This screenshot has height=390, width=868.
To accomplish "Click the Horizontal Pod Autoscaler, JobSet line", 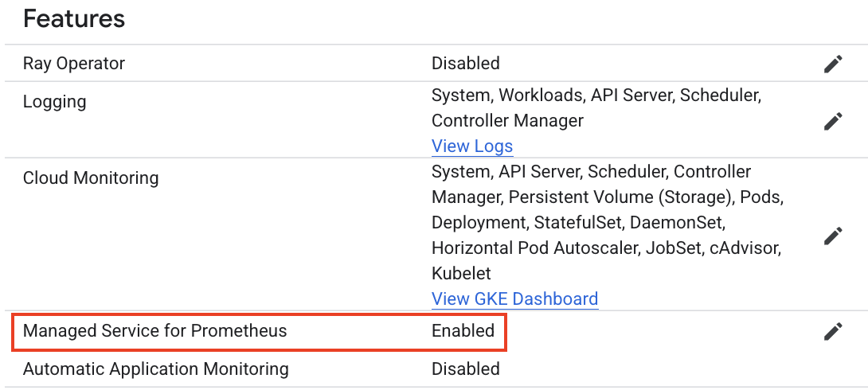I will tap(606, 248).
